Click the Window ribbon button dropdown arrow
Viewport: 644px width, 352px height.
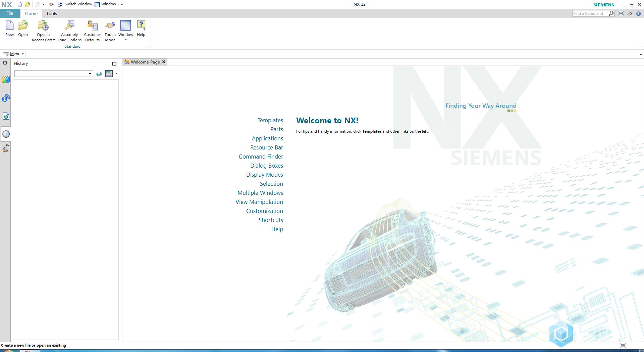point(126,40)
